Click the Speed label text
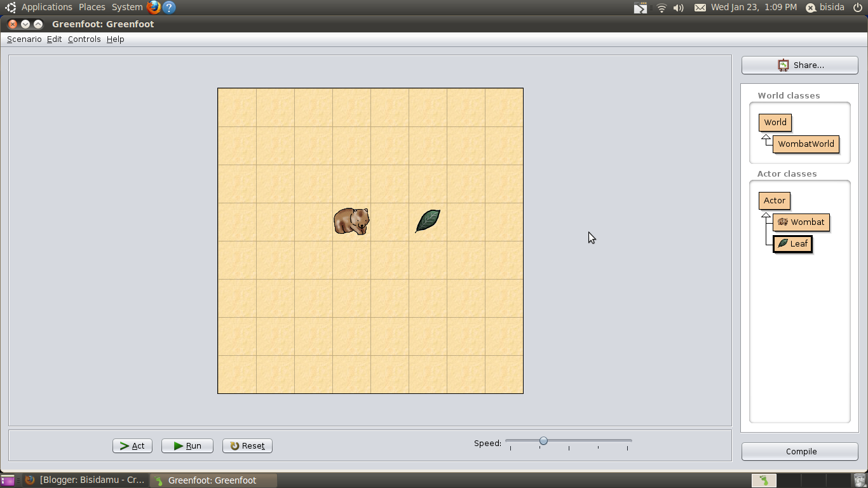868x488 pixels. 487,443
